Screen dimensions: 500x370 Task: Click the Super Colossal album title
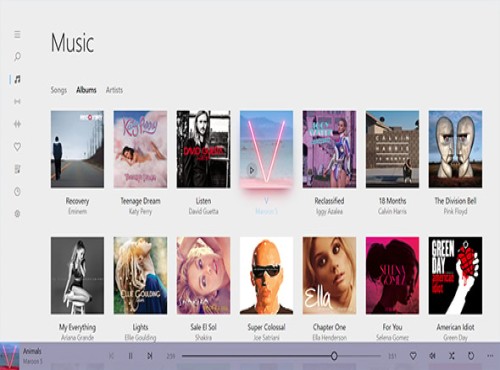[x=266, y=327]
